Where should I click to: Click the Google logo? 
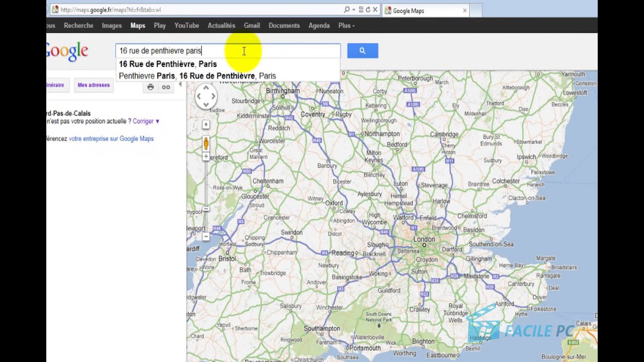(67, 51)
